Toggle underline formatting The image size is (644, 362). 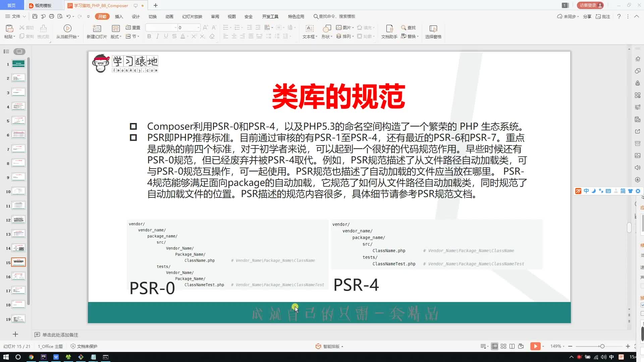click(x=166, y=36)
